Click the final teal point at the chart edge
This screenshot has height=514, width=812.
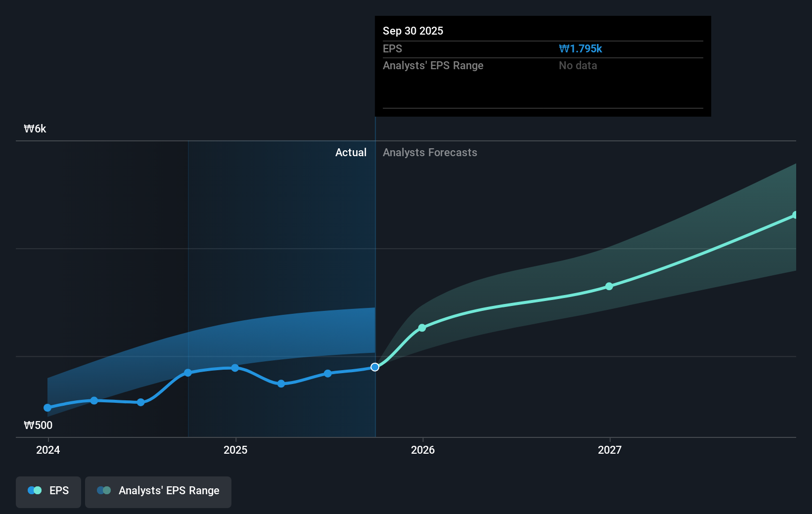(x=795, y=214)
